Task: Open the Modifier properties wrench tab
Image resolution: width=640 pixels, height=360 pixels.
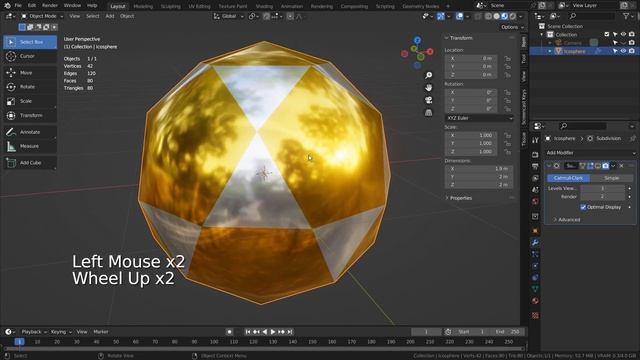Action: [x=535, y=243]
